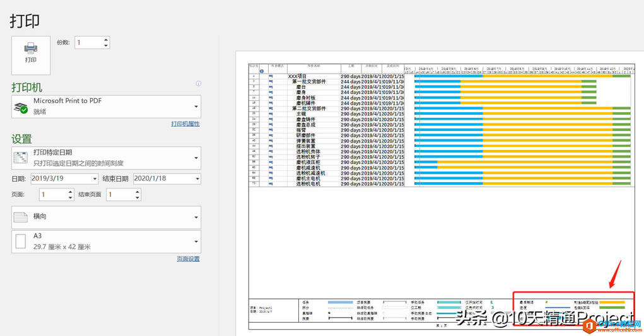Click the landscape page icon beside 横向

[x=21, y=217]
